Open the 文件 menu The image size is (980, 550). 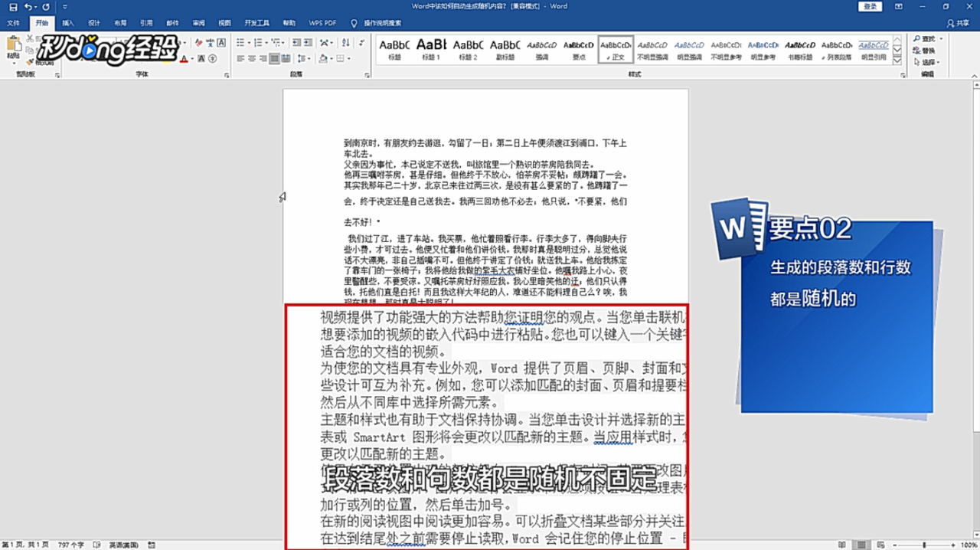(x=14, y=23)
